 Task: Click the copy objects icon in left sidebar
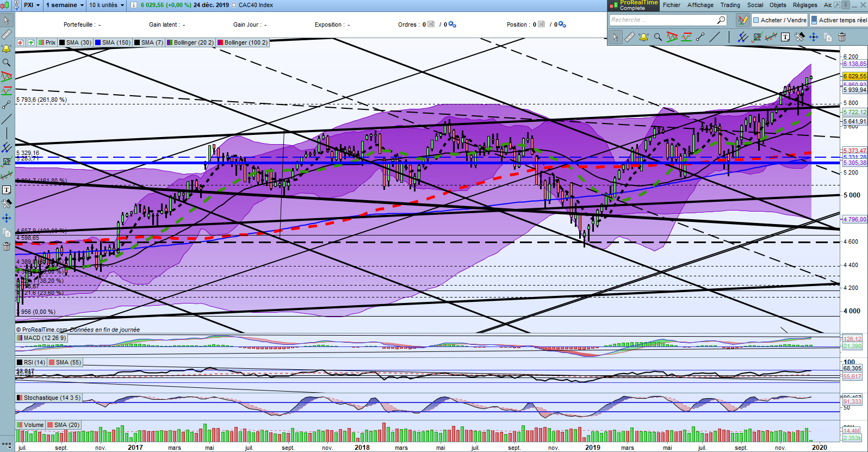pos(7,232)
